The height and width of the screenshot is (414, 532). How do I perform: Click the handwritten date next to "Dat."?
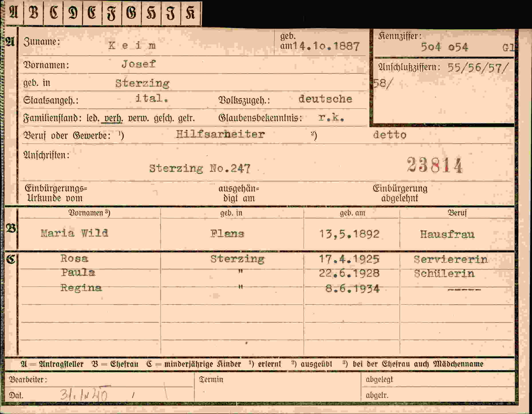tap(84, 394)
